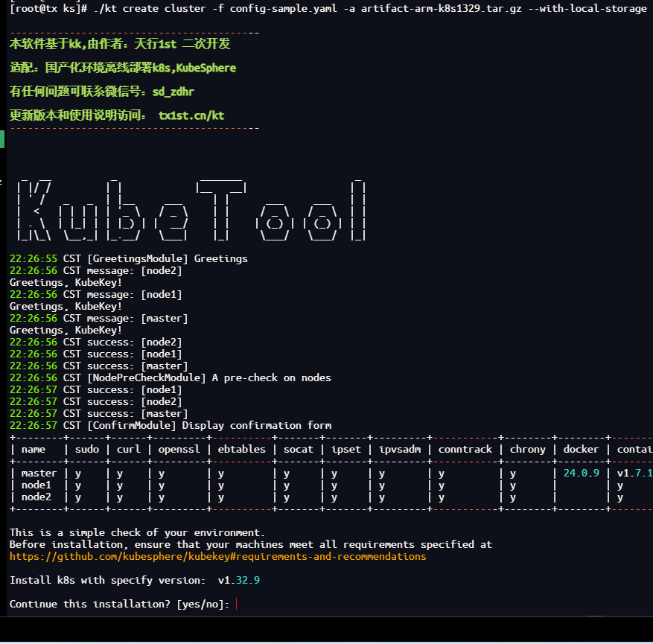Click the '22:26:56 CST message: [node1]' log line
The width and height of the screenshot is (653, 644).
96,294
